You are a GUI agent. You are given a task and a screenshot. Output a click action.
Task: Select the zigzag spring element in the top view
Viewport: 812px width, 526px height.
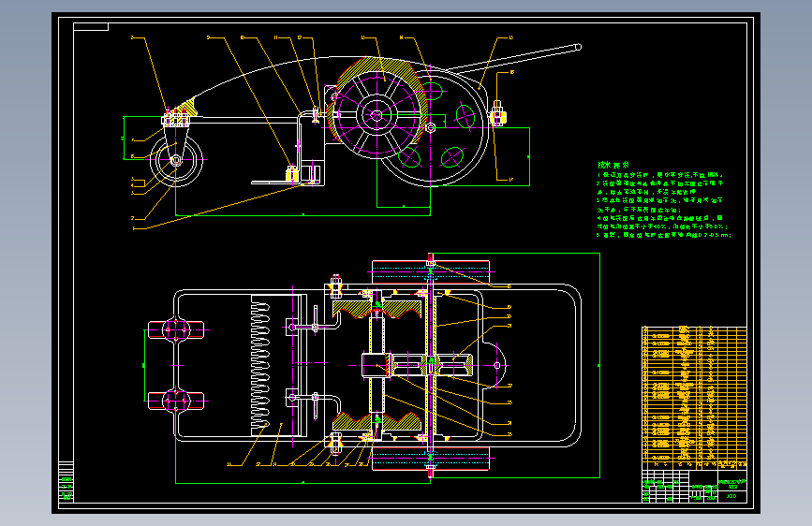coord(260,366)
